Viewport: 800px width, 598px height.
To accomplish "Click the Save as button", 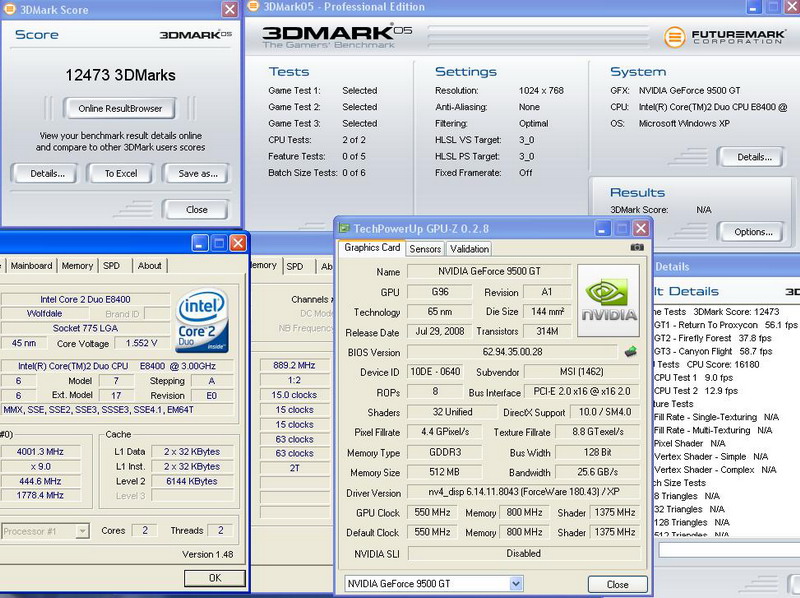I will tap(198, 173).
